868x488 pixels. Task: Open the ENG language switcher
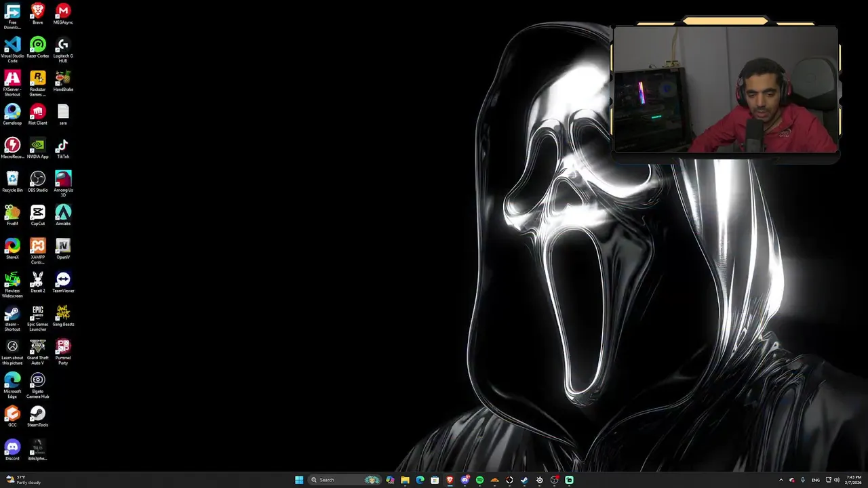coord(816,480)
